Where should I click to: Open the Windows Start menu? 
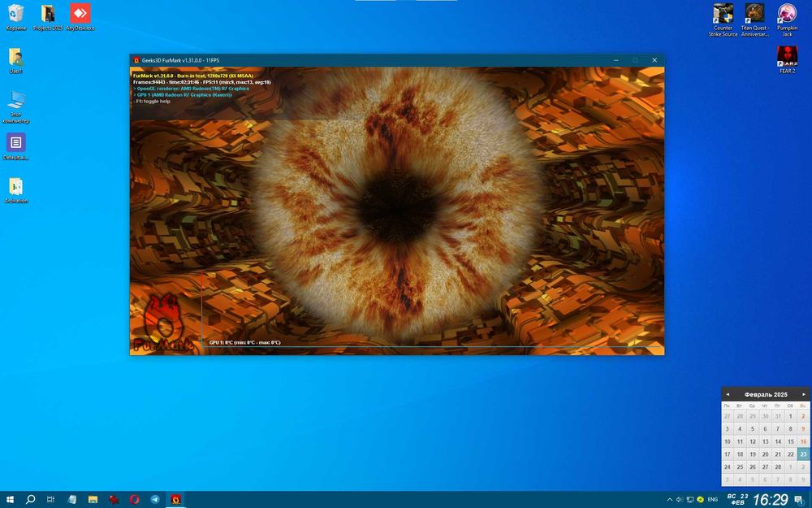coord(10,499)
